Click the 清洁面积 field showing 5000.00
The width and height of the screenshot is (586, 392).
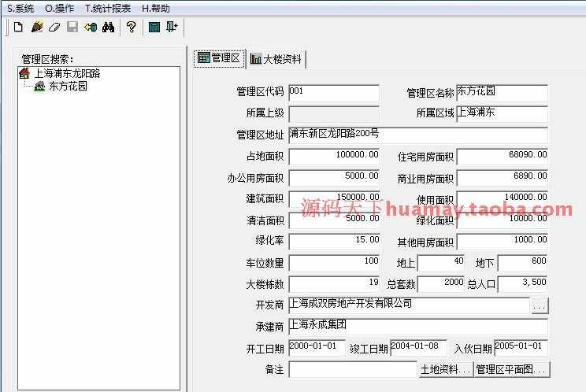[334, 220]
